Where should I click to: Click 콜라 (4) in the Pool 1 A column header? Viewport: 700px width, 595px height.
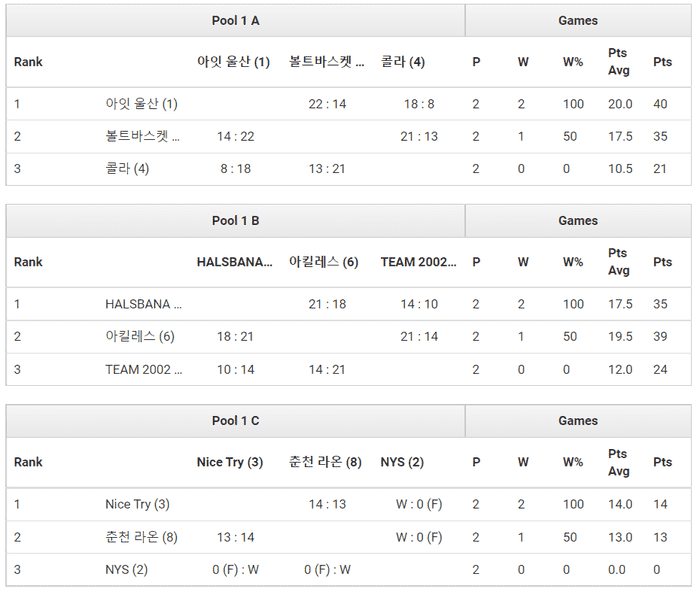tap(403, 62)
